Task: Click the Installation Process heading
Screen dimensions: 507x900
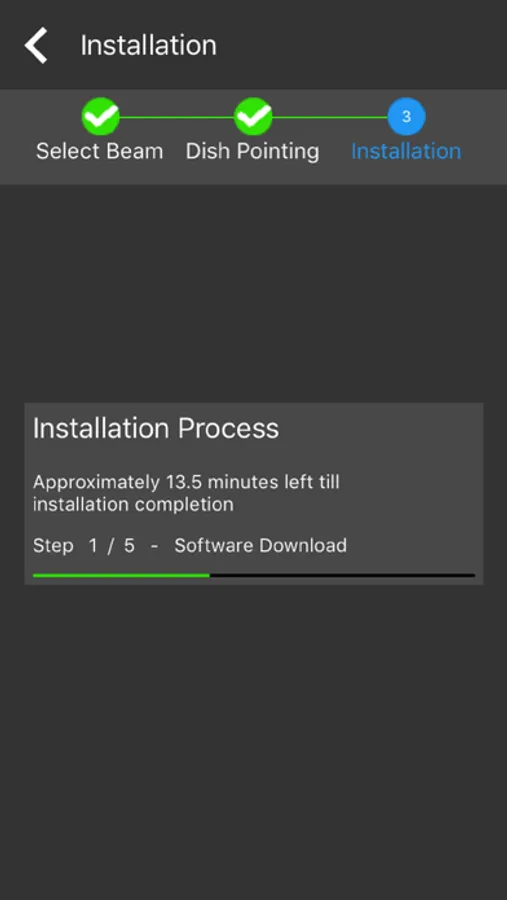Action: 156,428
